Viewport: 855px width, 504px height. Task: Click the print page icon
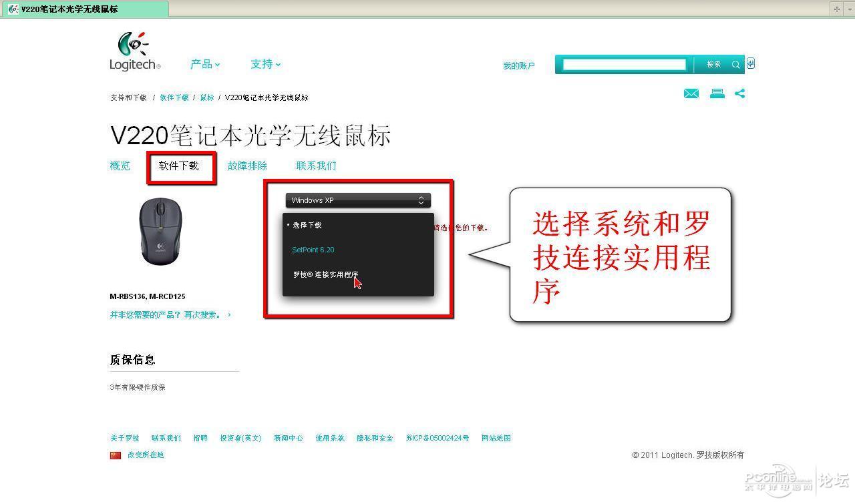[x=717, y=93]
